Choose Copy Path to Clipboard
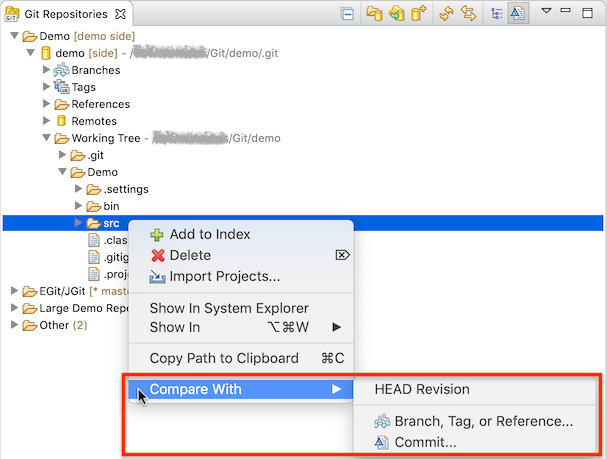The height and width of the screenshot is (459, 607). pos(241,358)
